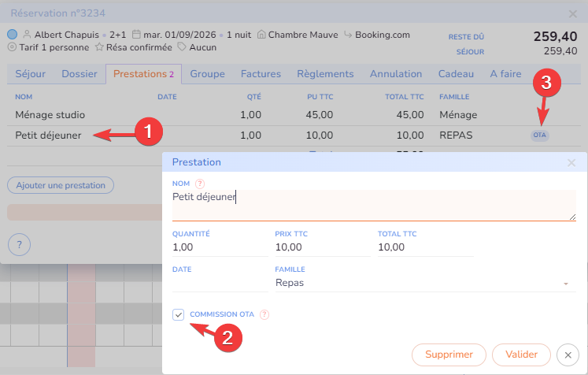The height and width of the screenshot is (375, 588).
Task: Close the Prestation dialog with the header X
Action: tap(571, 162)
